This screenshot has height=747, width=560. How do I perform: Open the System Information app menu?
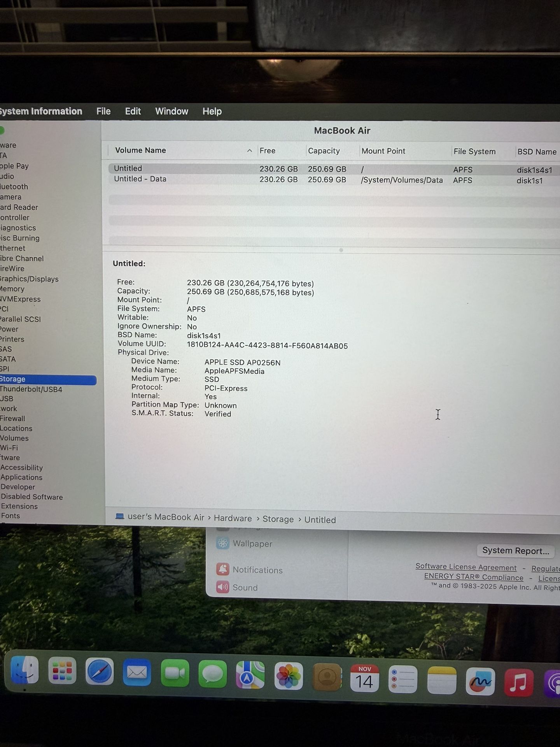(41, 111)
